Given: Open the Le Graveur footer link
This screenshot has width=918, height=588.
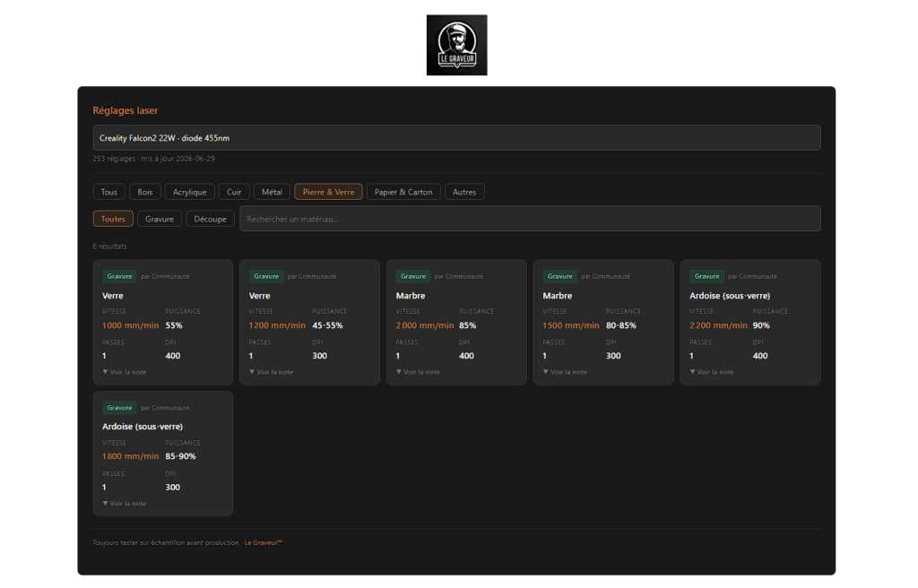Looking at the screenshot, I should pos(263,542).
